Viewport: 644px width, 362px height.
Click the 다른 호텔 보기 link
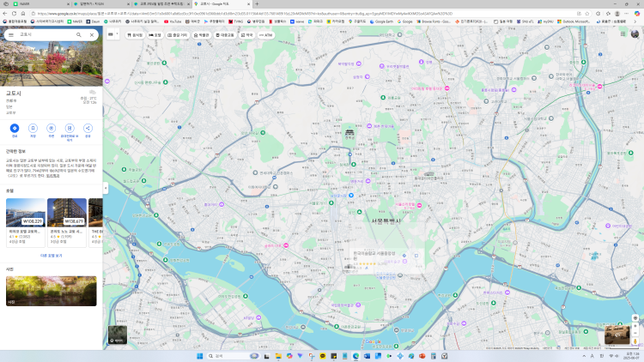click(x=51, y=256)
